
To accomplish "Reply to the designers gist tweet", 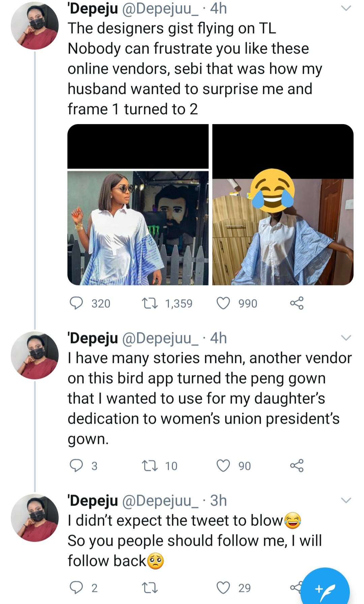I will point(76,303).
